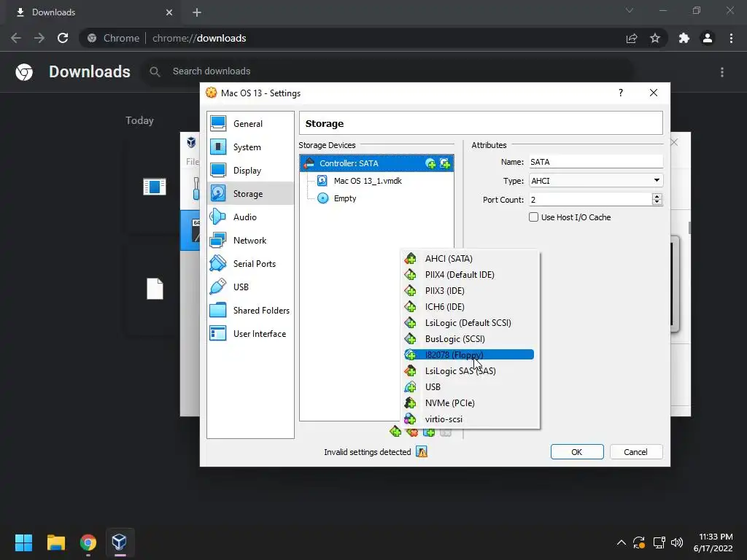Open Windows Start menu
Image resolution: width=747 pixels, height=560 pixels.
pyautogui.click(x=23, y=542)
